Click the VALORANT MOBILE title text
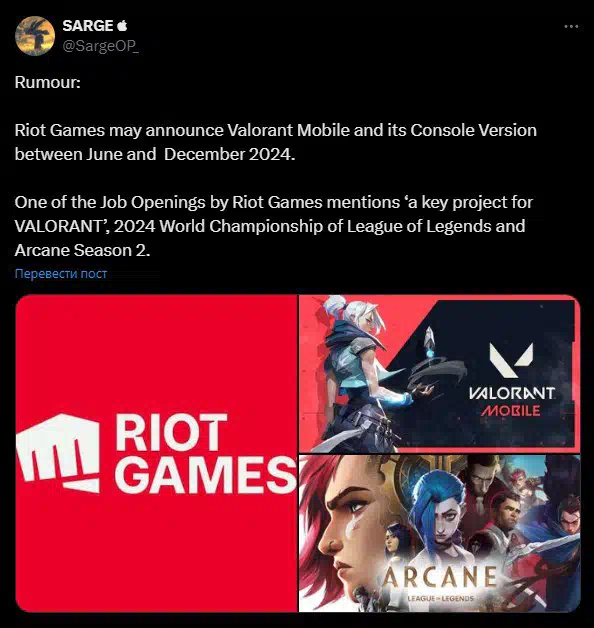594x628 pixels. coord(511,401)
